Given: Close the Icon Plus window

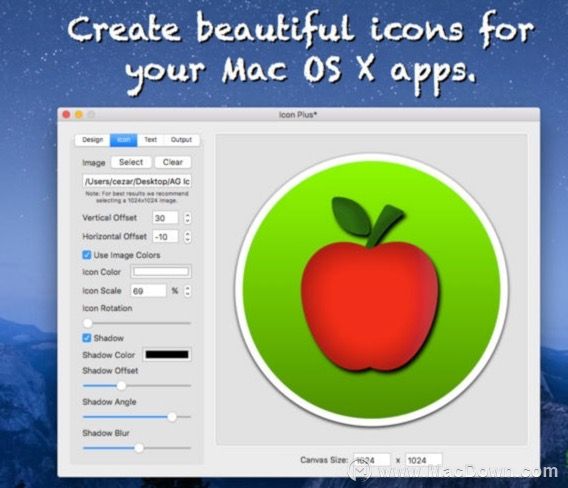Looking at the screenshot, I should [x=66, y=114].
